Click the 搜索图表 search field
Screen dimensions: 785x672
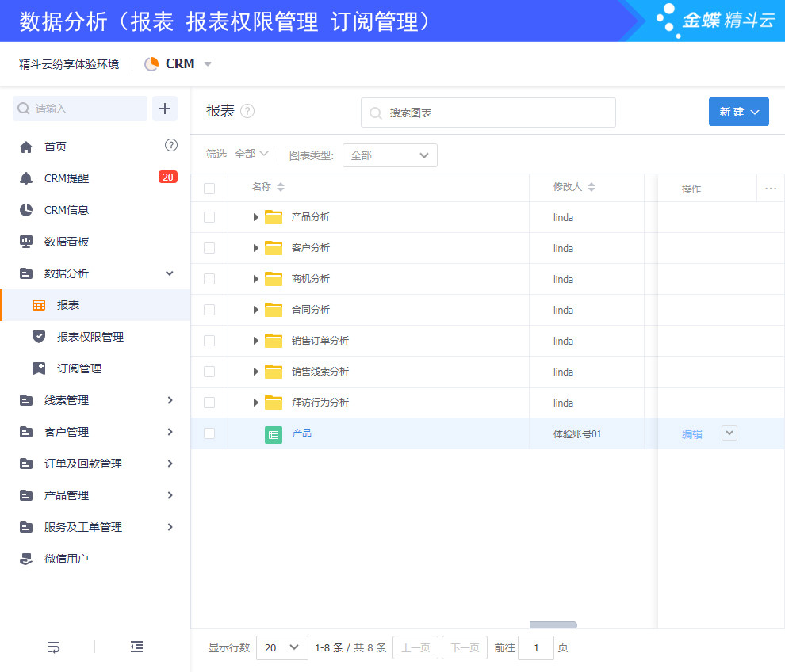pyautogui.click(x=488, y=113)
